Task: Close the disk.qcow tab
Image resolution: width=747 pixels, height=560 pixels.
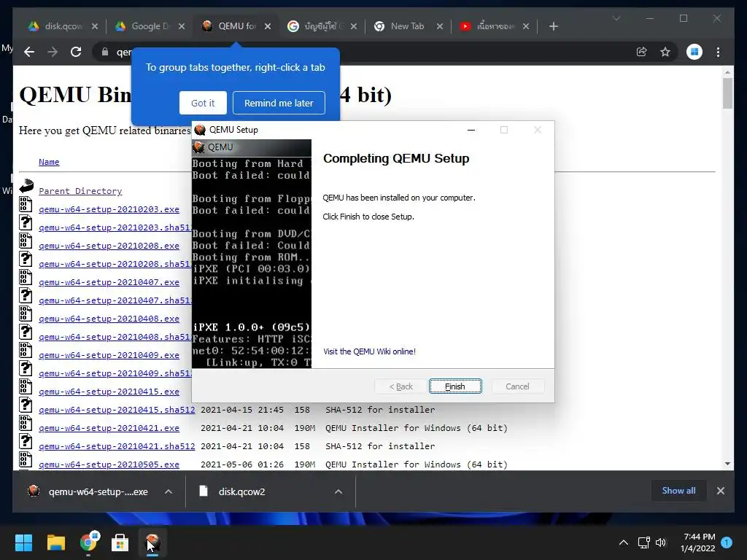Action: point(95,26)
